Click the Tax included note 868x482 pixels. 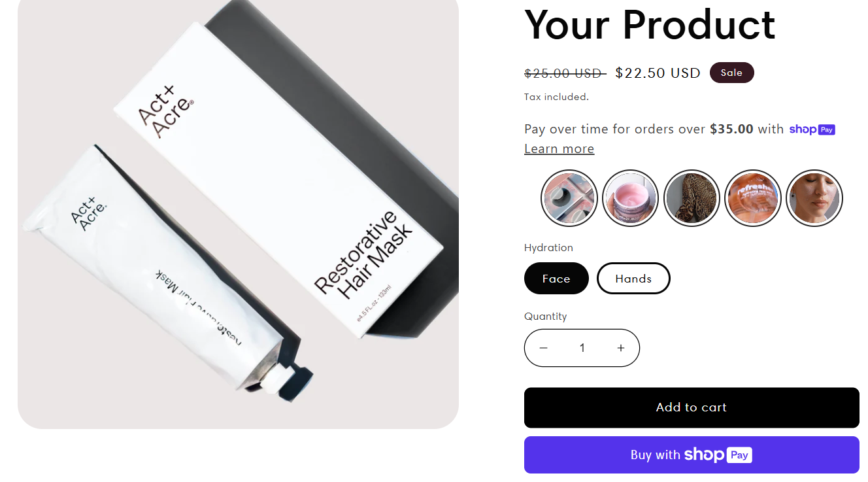(x=556, y=97)
